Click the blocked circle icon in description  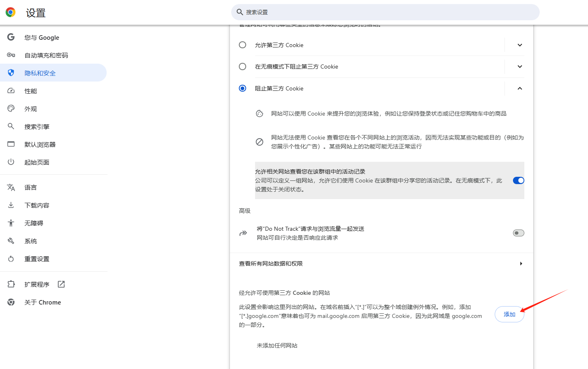coord(260,142)
